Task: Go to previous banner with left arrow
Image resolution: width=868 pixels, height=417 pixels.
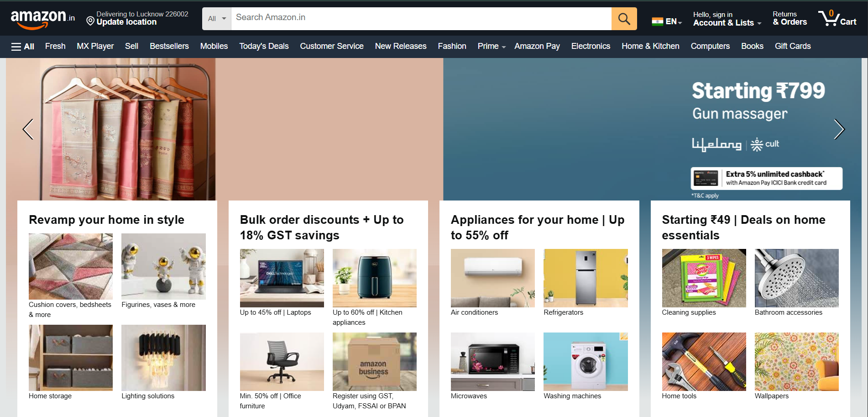Action: coord(28,129)
